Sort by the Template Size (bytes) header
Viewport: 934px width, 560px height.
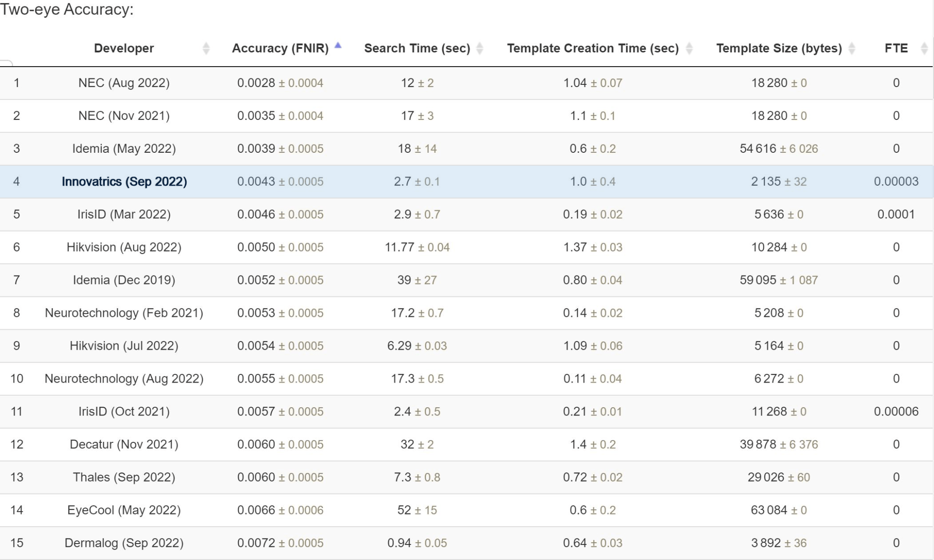[x=778, y=48]
